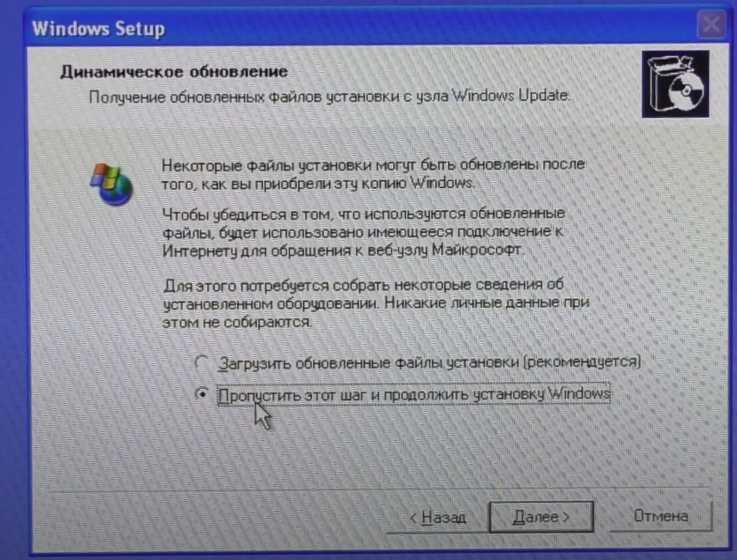Click the 'Получение обновленных файлов установки' subtitle
The height and width of the screenshot is (560, 737).
coord(329,96)
